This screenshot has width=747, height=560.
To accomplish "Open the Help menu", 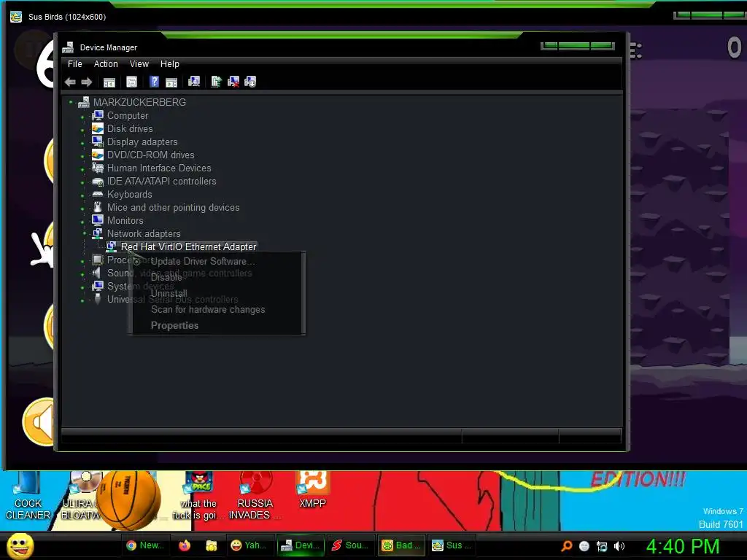I will click(x=169, y=64).
